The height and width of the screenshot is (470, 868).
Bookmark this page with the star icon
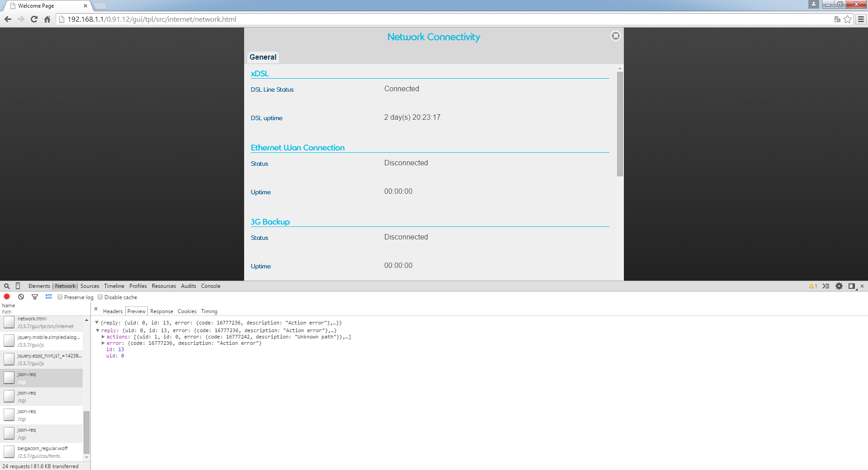point(848,19)
